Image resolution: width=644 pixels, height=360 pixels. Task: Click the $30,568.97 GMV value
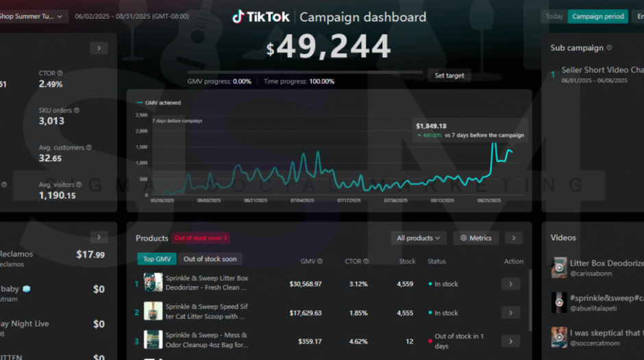pos(306,284)
